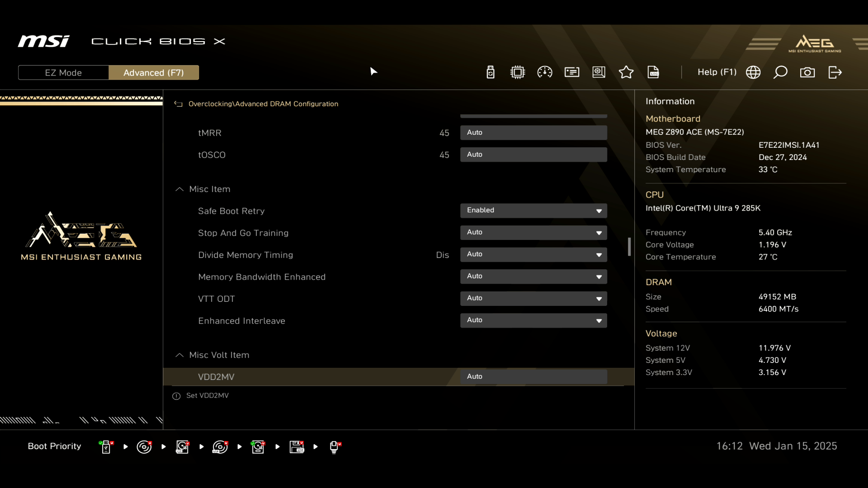
Task: Open the speedometer overclocking icon
Action: (x=545, y=72)
